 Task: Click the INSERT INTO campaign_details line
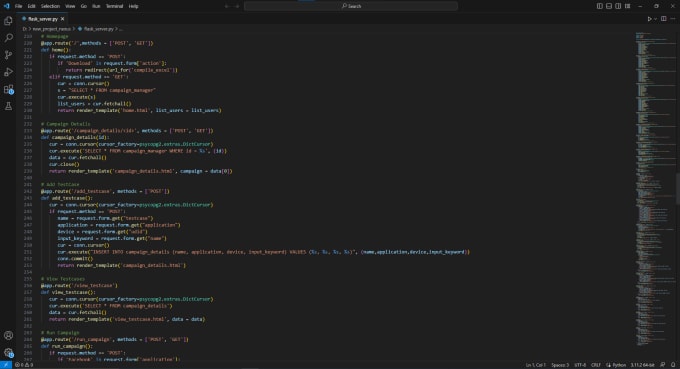point(263,252)
